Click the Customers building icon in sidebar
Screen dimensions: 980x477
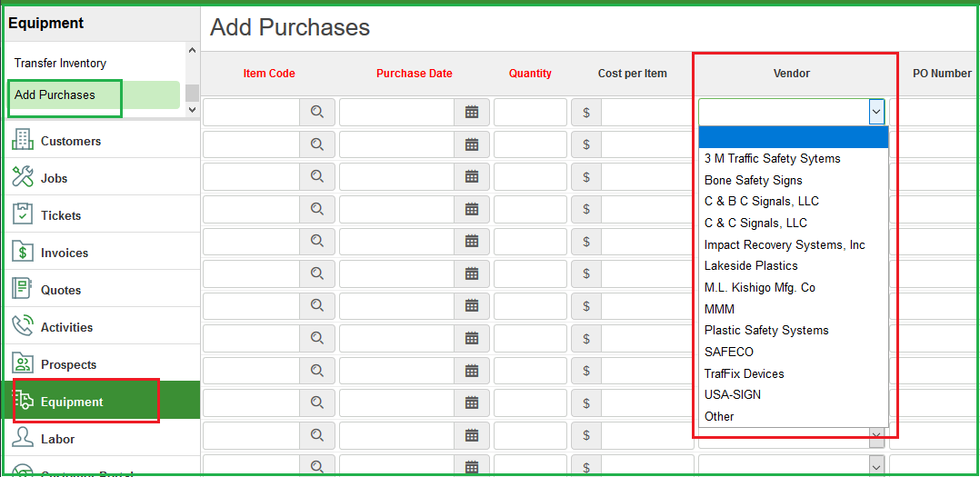tap(23, 141)
